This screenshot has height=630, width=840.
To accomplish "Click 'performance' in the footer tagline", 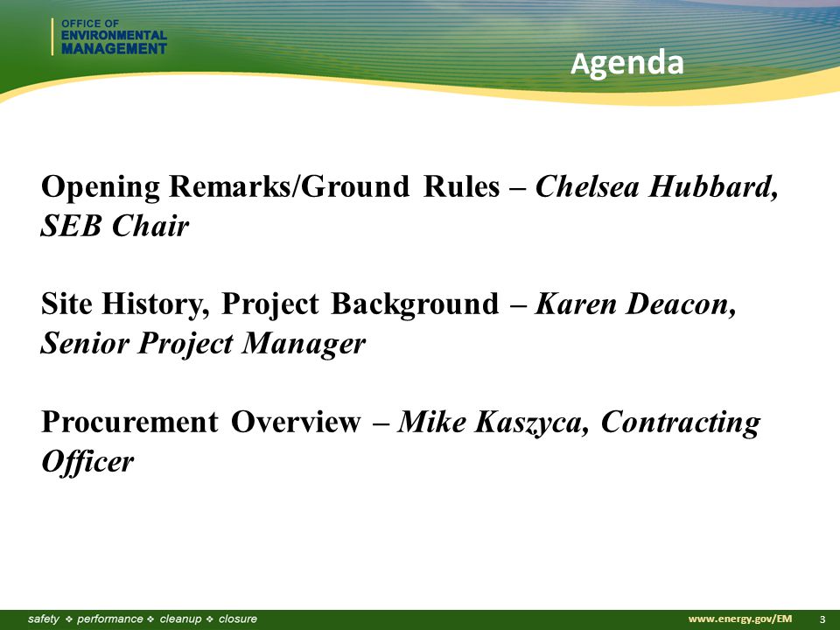I will pos(110,619).
